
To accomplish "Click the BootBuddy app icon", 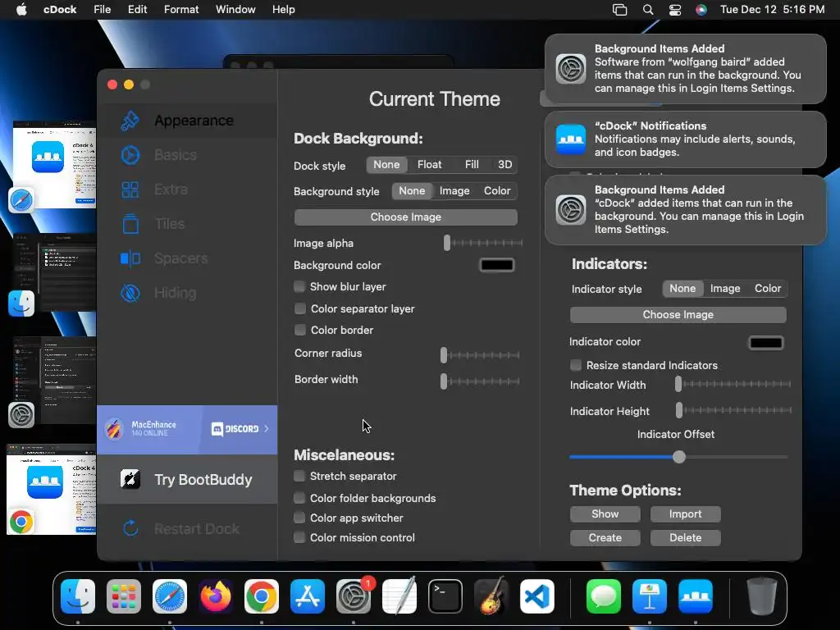I will [130, 479].
